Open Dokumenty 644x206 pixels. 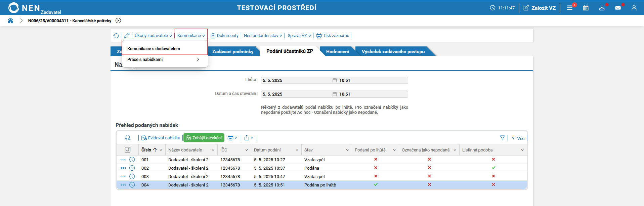[x=224, y=35]
